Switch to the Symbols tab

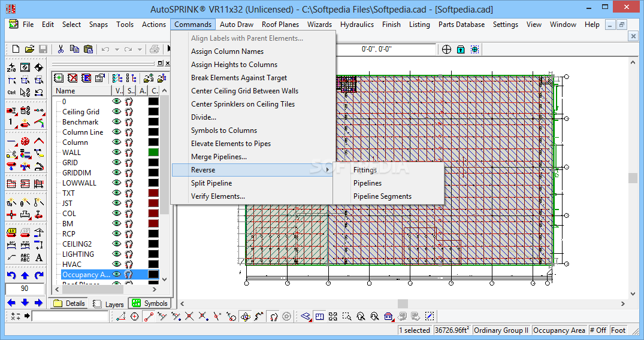tap(150, 303)
